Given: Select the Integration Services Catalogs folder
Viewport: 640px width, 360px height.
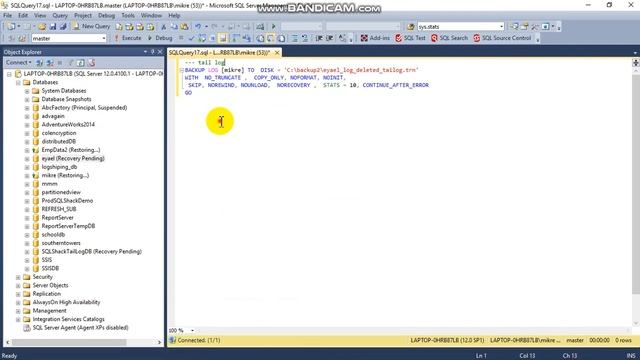Looking at the screenshot, I should 68,319.
